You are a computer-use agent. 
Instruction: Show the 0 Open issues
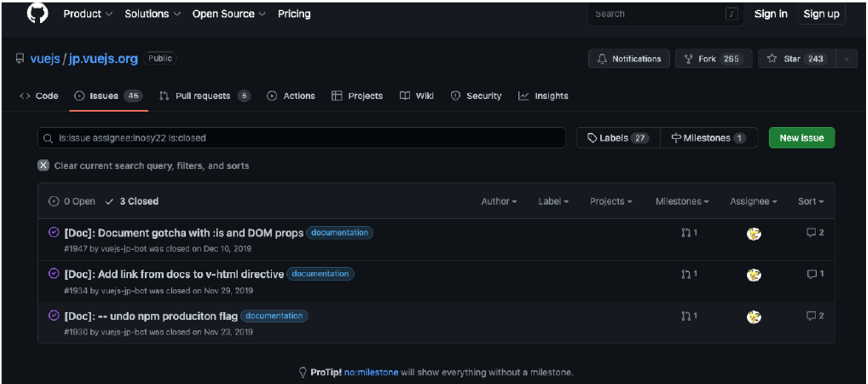click(x=72, y=201)
